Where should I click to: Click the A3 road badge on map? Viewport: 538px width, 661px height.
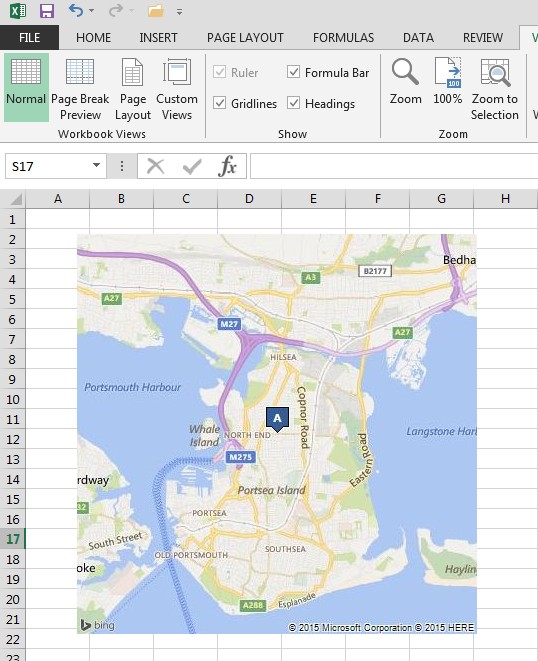tap(310, 277)
